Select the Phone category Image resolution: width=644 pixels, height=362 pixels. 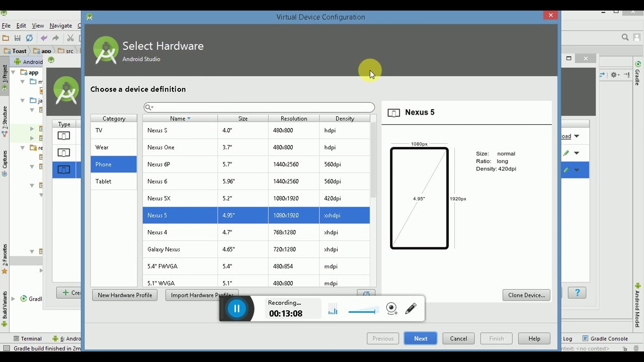[x=114, y=164]
